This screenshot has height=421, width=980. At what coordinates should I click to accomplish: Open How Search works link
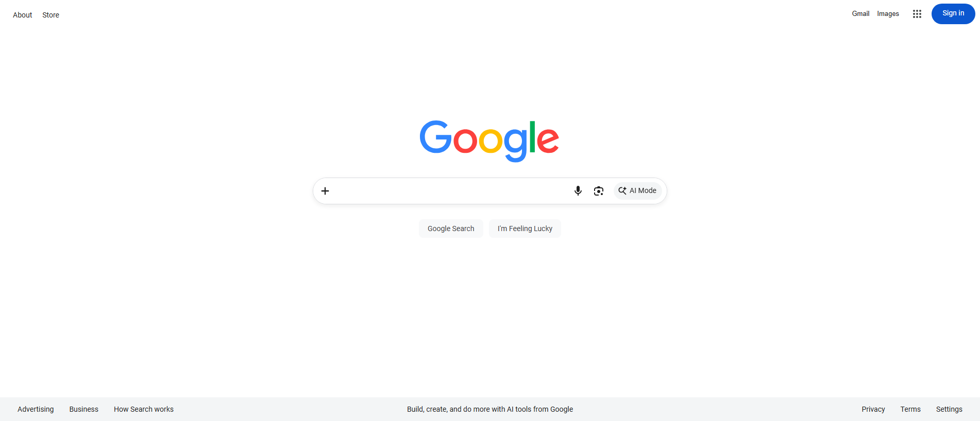[x=144, y=409]
